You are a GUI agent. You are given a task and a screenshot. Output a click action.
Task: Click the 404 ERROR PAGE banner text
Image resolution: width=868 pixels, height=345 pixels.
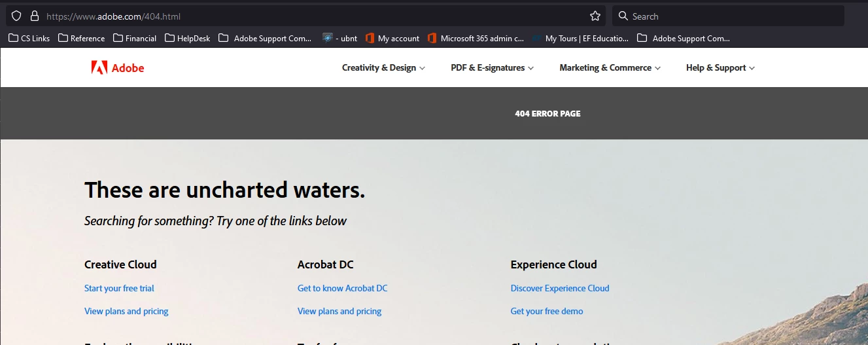547,113
